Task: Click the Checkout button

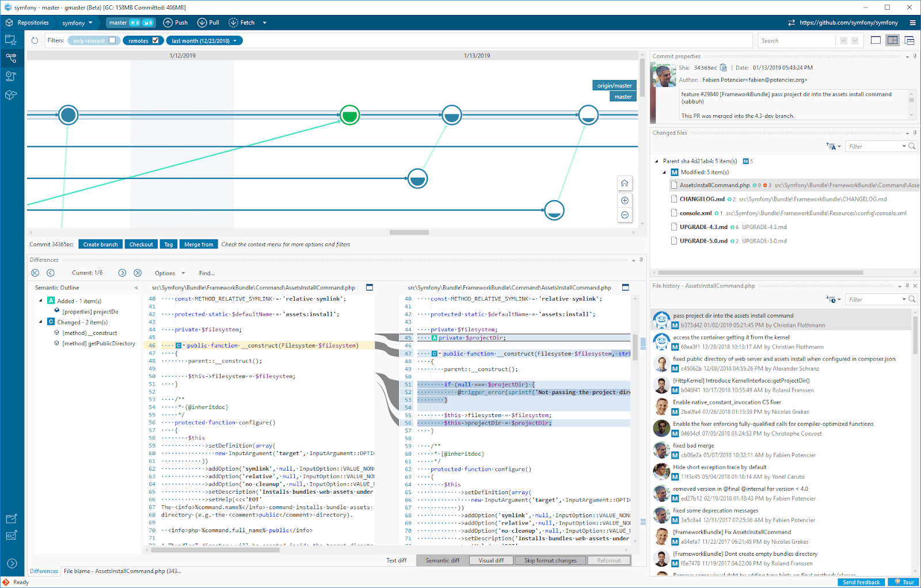Action: 141,245
